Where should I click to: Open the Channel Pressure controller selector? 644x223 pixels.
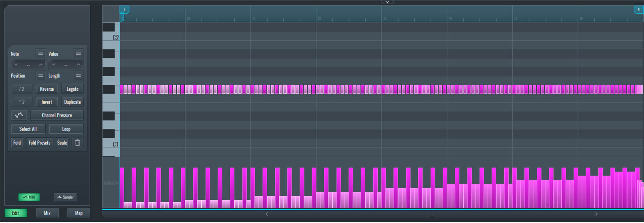pos(57,115)
